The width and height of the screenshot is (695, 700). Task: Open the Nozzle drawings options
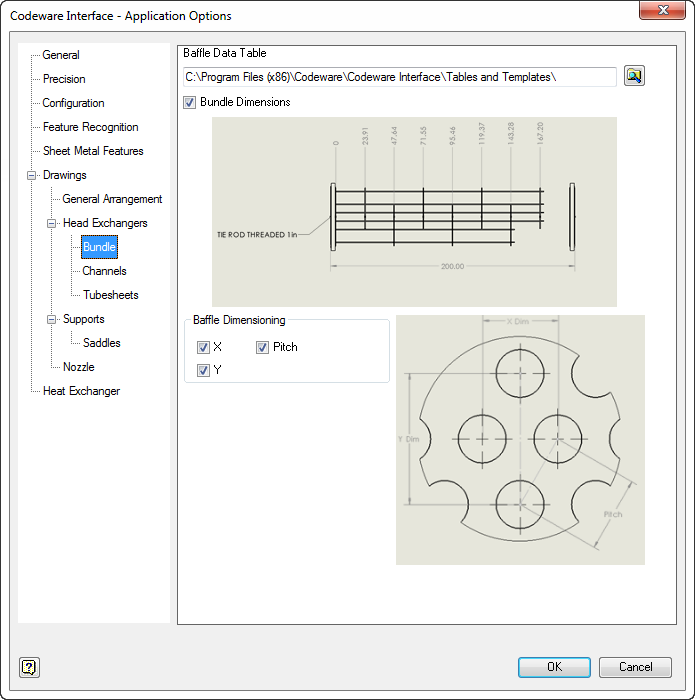click(x=79, y=367)
